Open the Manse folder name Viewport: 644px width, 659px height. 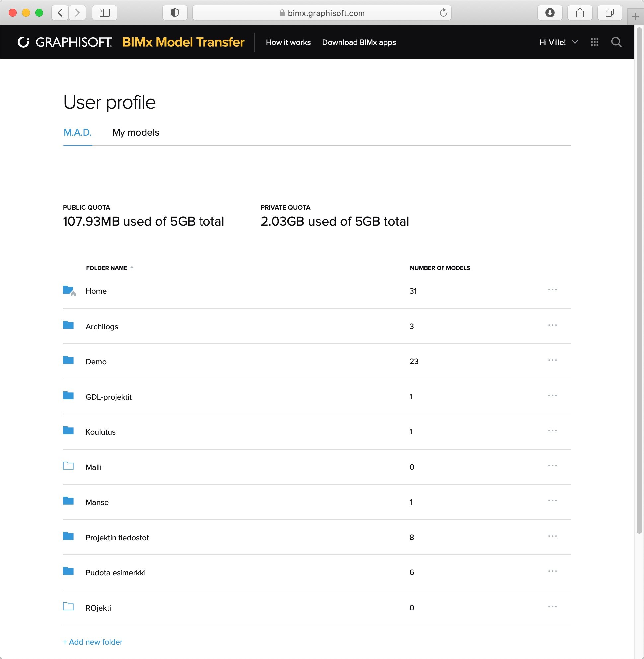97,502
